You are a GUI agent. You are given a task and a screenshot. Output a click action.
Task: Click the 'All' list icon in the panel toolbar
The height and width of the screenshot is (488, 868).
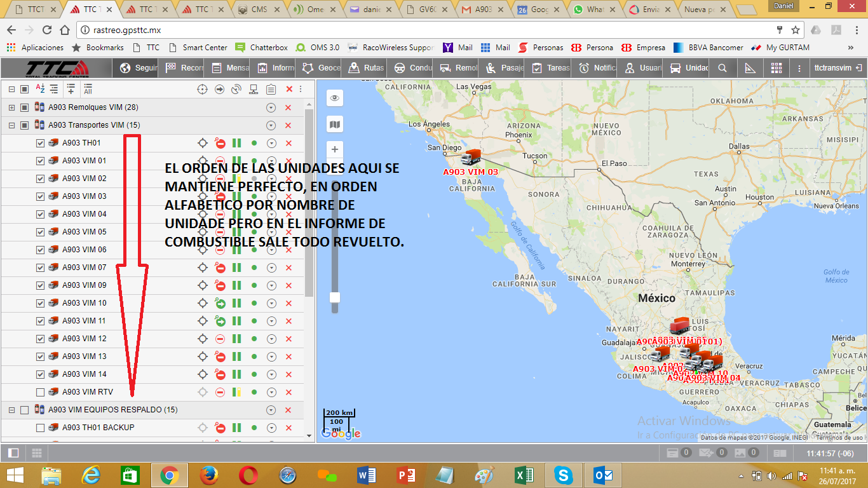[88, 89]
